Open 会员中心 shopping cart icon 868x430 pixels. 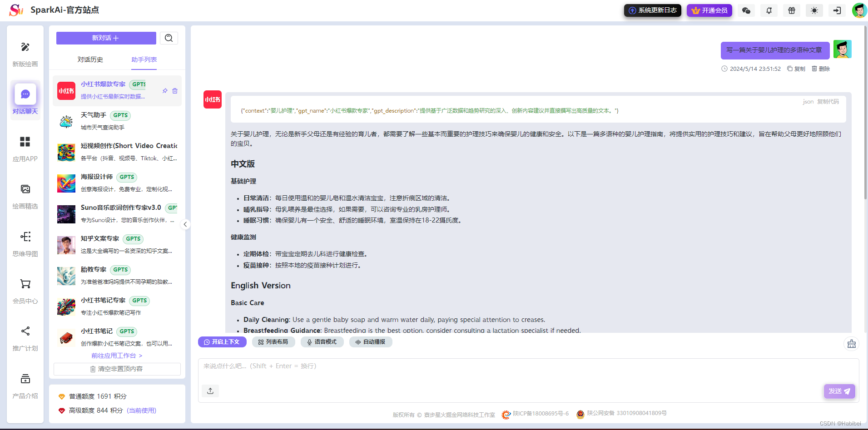[25, 284]
